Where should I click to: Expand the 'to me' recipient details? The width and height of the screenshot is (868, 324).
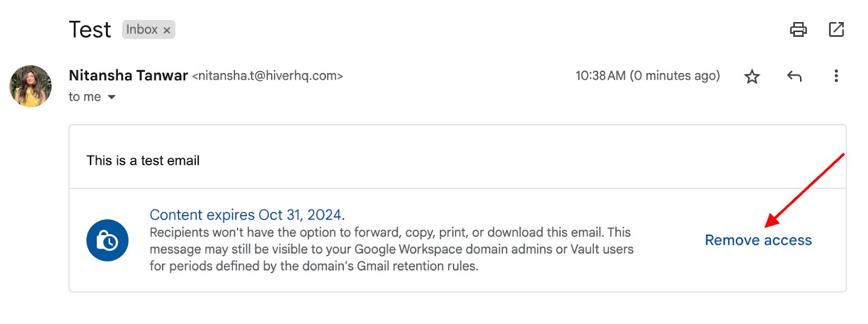pos(84,97)
